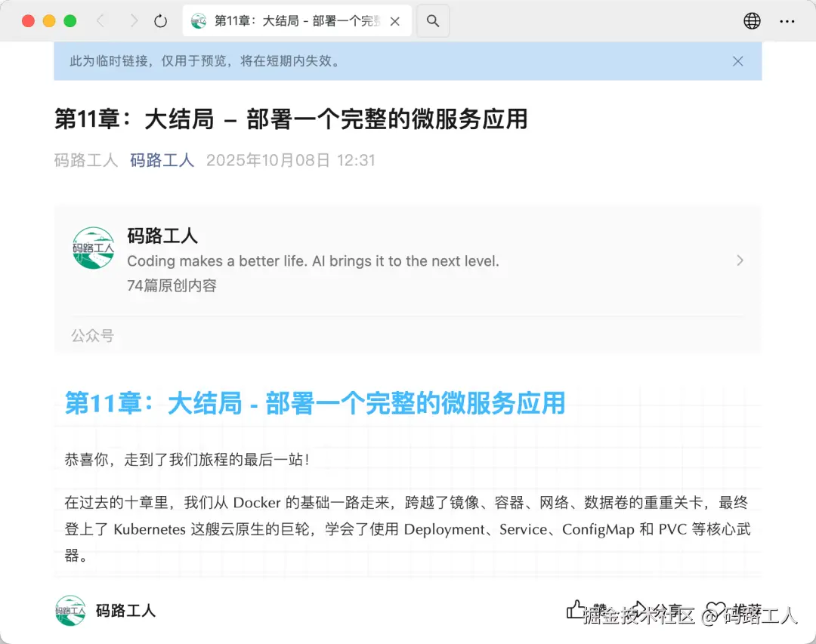Click the blue chapter heading in the article
The height and width of the screenshot is (644, 816).
point(314,403)
